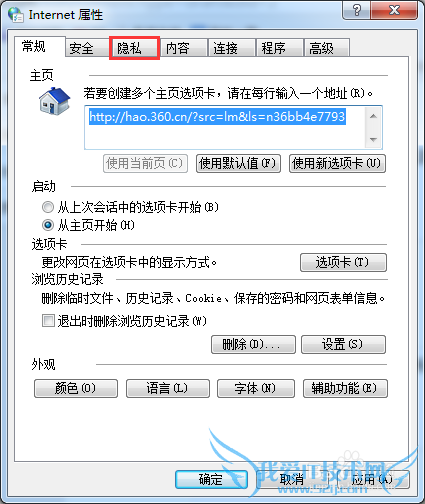Go to the 高级 tab
Viewport: 425px width, 504px height.
tap(326, 48)
